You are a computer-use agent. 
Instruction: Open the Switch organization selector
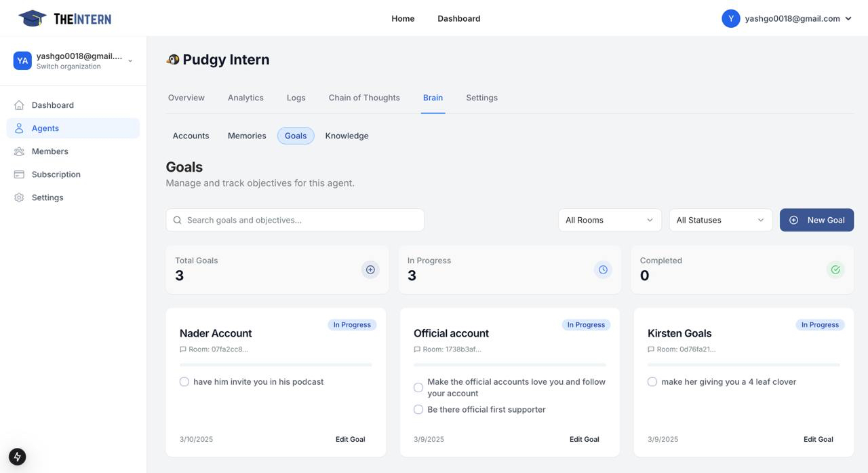tap(73, 61)
